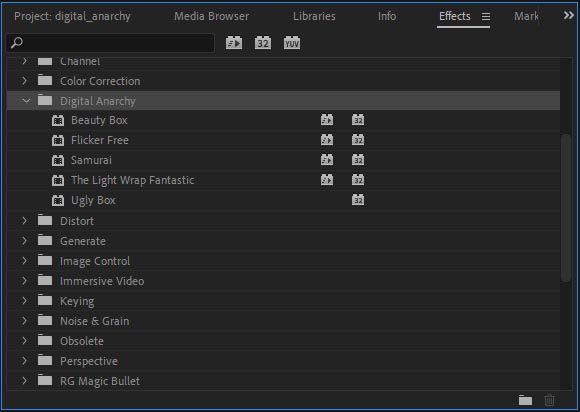Select the Samurai effect name

[x=91, y=160]
